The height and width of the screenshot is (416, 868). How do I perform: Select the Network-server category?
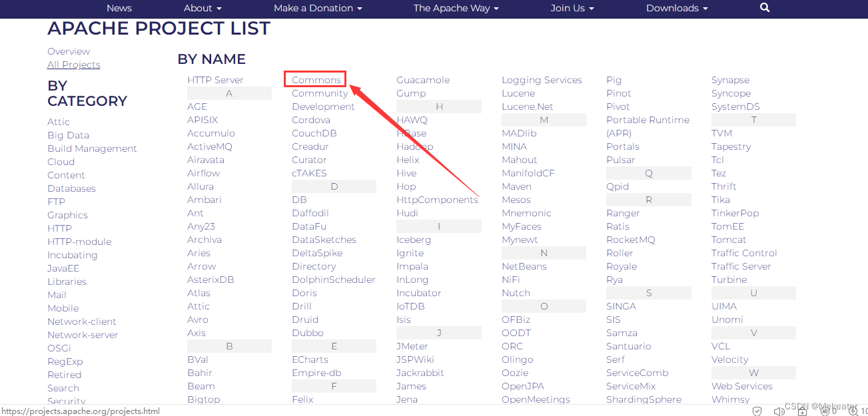[x=83, y=335]
